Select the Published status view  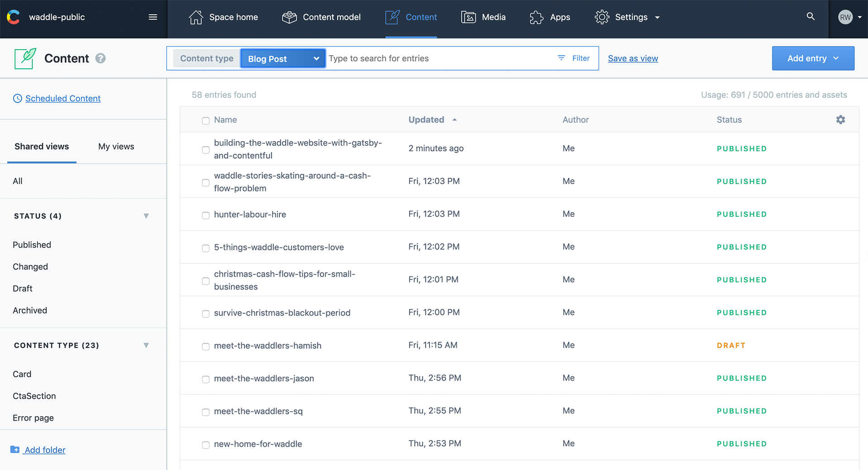point(32,245)
